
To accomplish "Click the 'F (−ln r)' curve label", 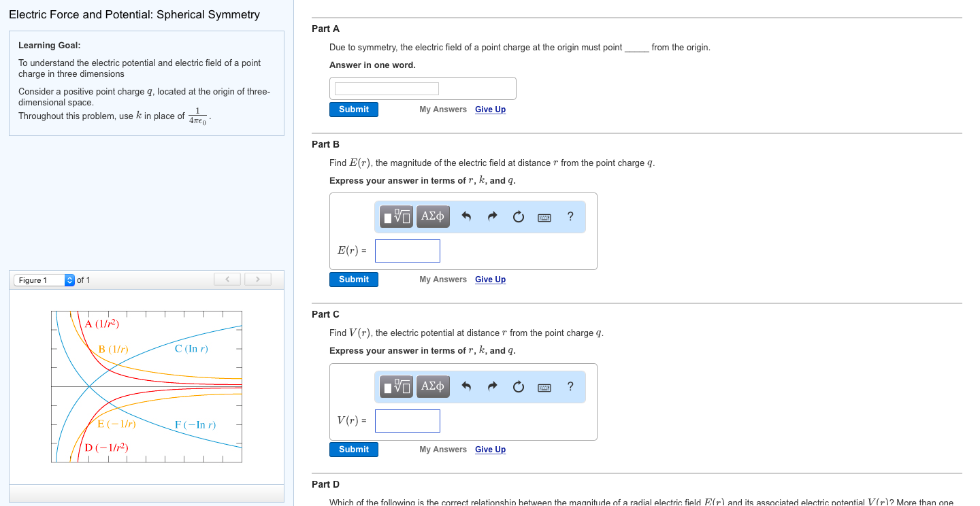I will [x=195, y=425].
